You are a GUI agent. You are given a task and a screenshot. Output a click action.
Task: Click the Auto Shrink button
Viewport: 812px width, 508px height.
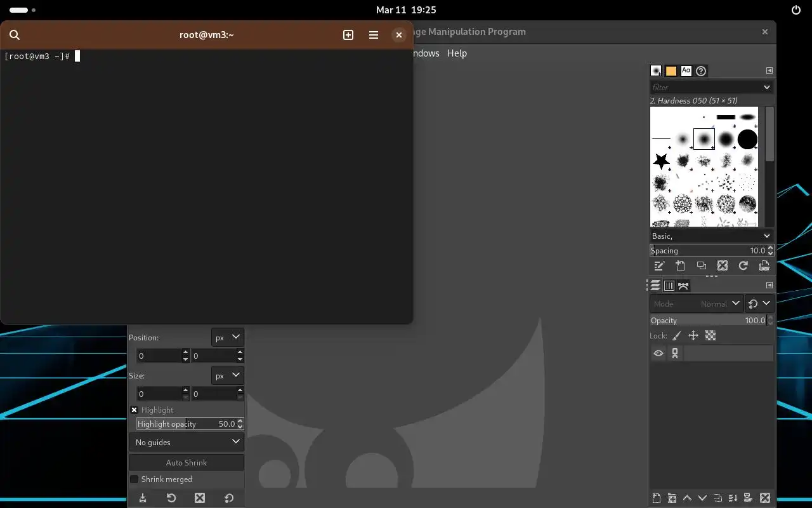187,462
